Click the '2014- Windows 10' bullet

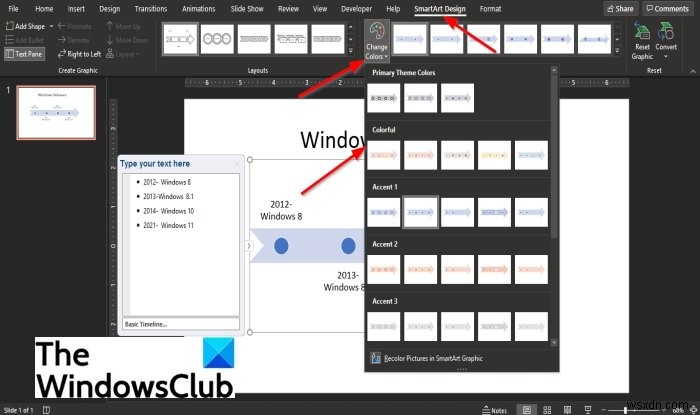pos(168,211)
